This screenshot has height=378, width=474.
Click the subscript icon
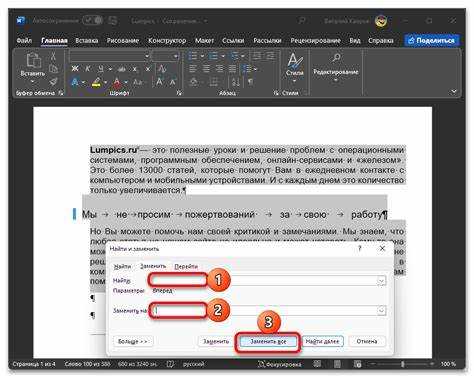point(135,69)
